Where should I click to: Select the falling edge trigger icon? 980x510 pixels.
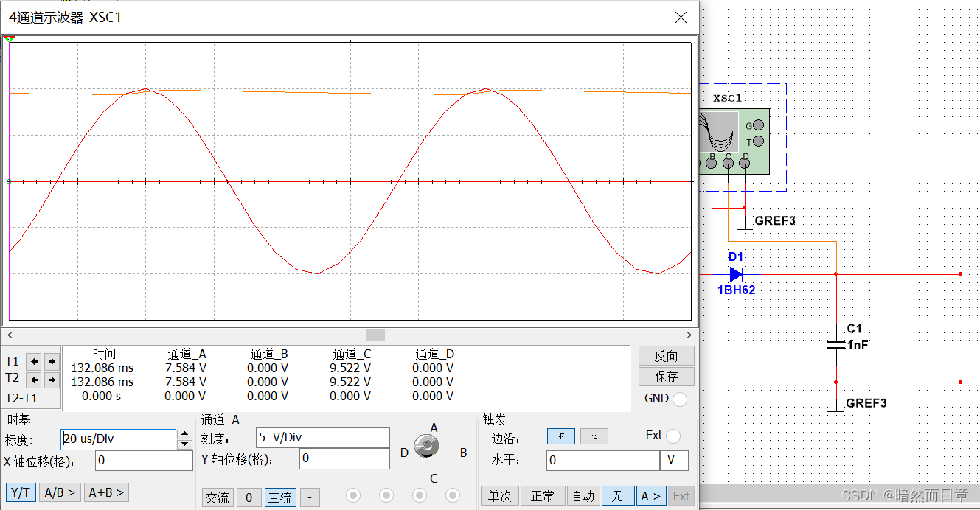click(594, 436)
